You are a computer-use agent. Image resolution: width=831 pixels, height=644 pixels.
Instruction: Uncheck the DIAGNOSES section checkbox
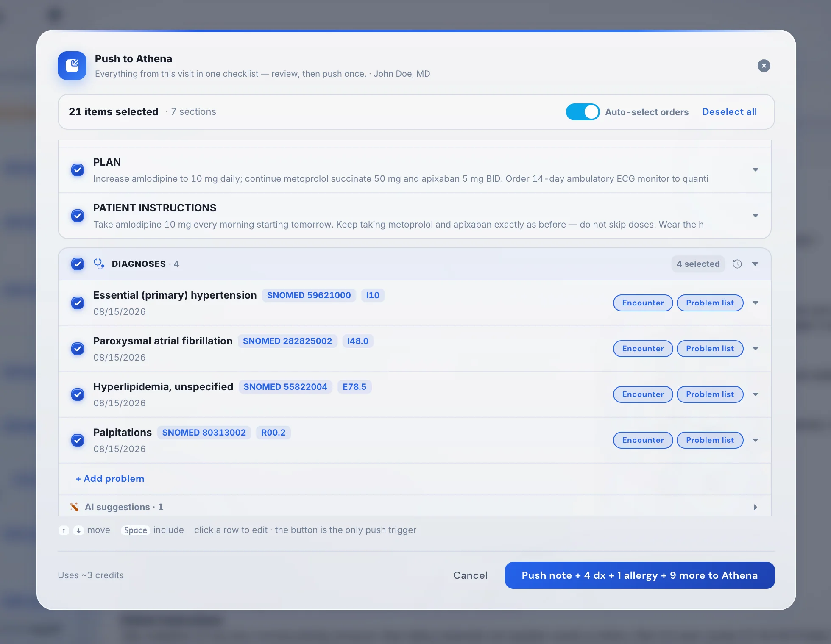point(77,264)
